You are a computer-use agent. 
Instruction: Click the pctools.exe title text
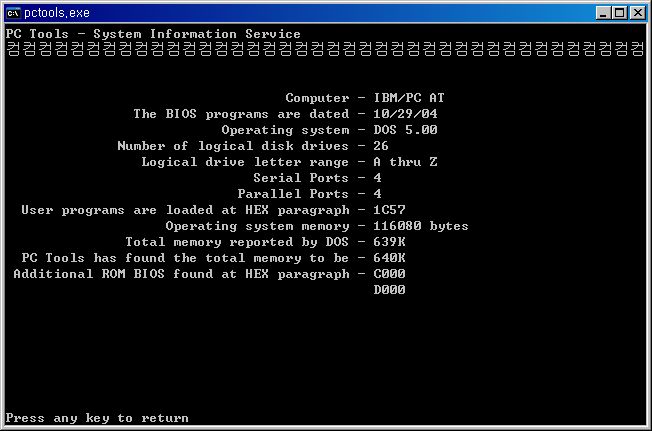pyautogui.click(x=57, y=13)
